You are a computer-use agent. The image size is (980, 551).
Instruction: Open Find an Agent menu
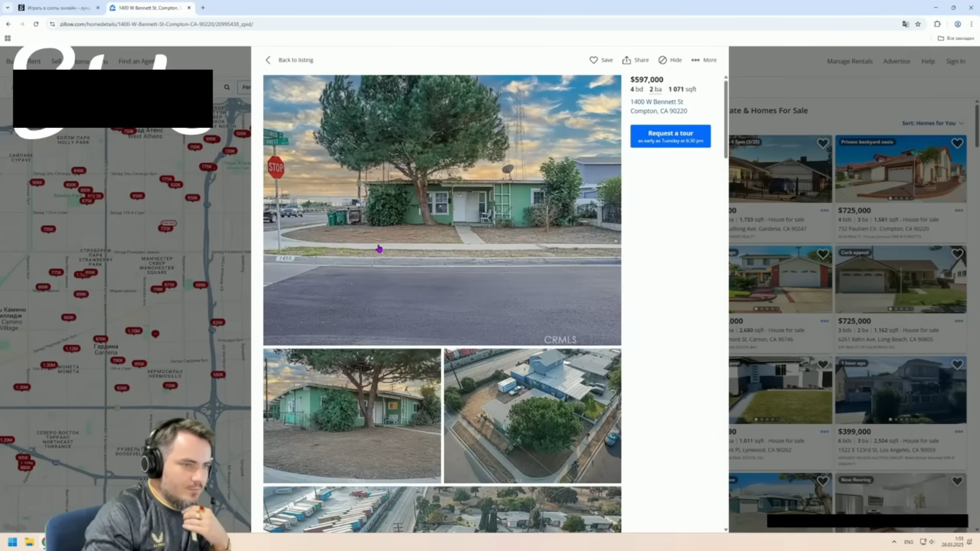click(x=136, y=61)
